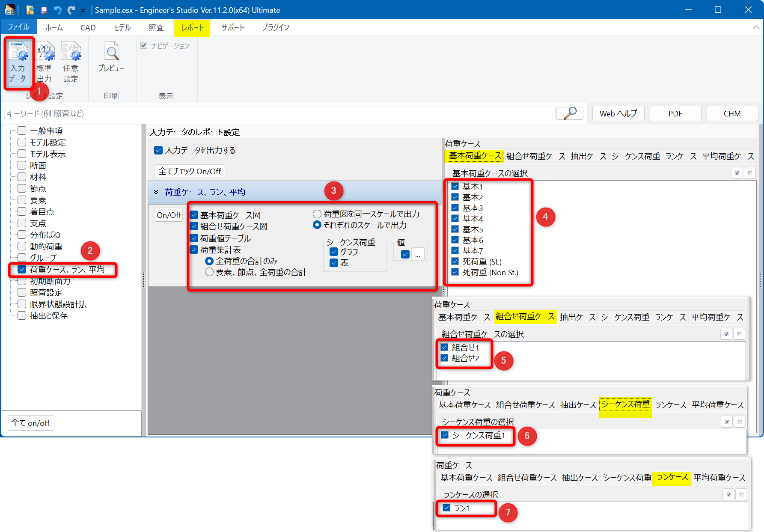The height and width of the screenshot is (532, 764).
Task: Uncheck all in ランケースの選択 header
Action: click(741, 495)
